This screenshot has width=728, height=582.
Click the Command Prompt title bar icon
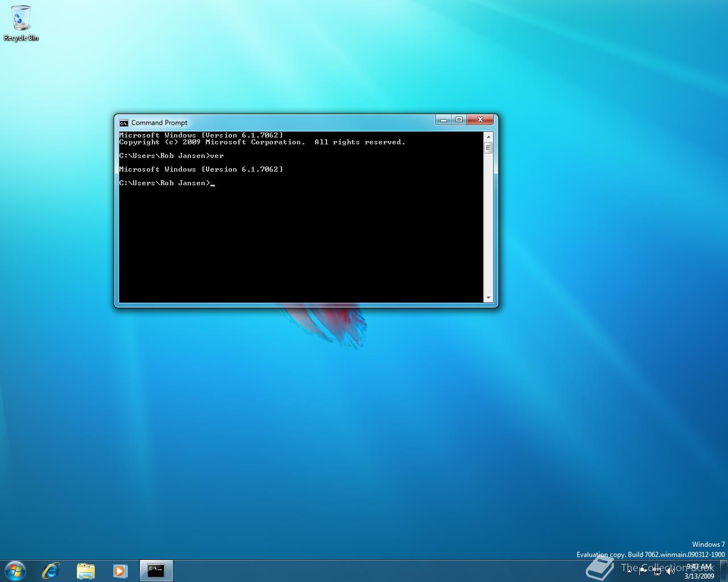pyautogui.click(x=124, y=123)
